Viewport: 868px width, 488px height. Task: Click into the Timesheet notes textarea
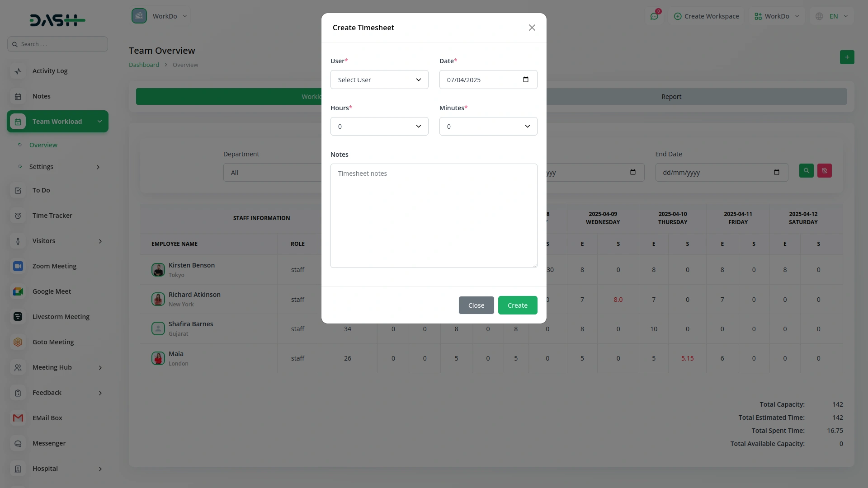[433, 216]
